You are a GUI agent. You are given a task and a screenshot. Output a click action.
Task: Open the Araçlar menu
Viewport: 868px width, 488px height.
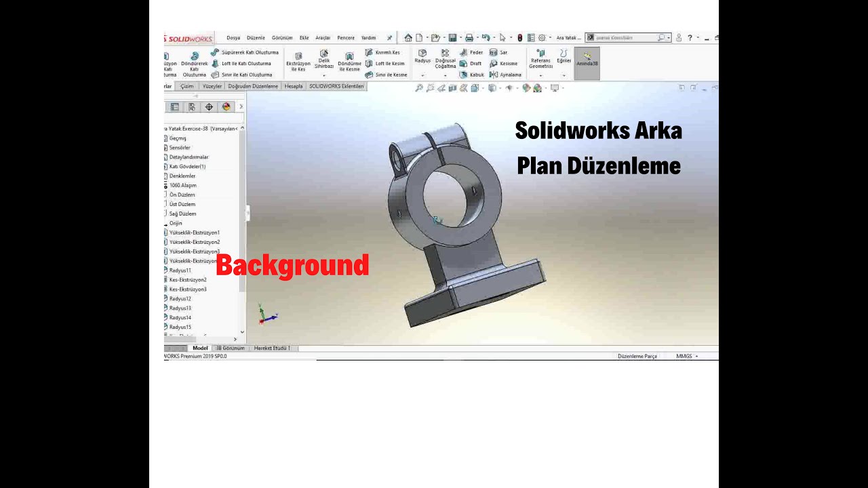pyautogui.click(x=323, y=38)
